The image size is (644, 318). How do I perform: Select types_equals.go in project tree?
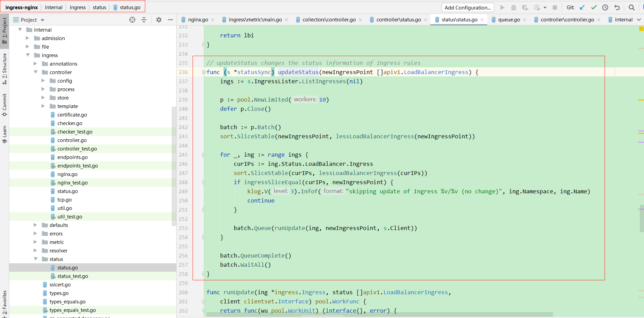pos(67,302)
